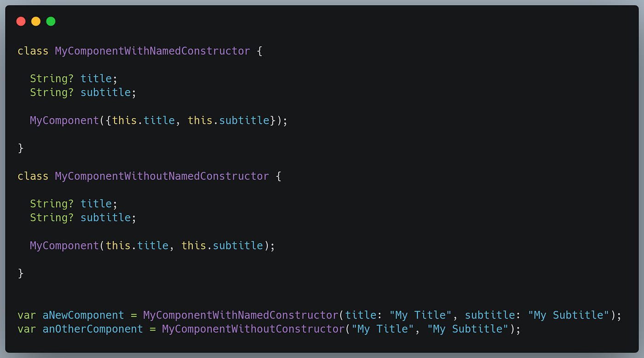
Task: Click the yellow minimize window dot
Action: (36, 21)
